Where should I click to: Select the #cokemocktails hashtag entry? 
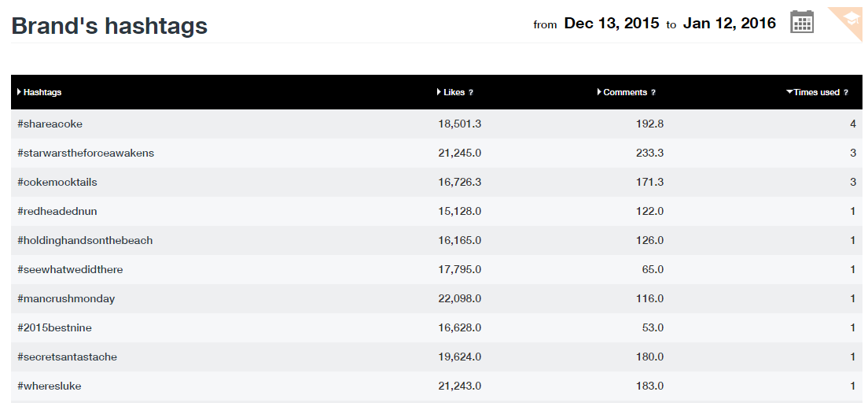57,183
